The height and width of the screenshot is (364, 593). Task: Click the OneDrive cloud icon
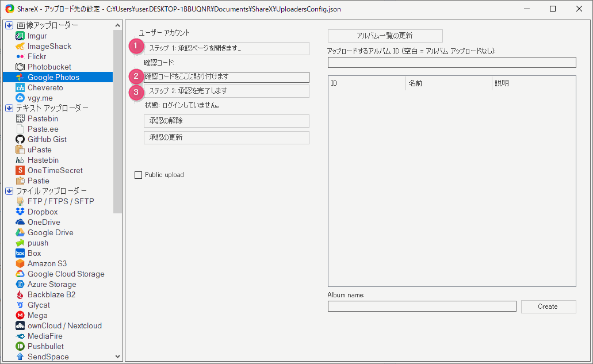[20, 223]
